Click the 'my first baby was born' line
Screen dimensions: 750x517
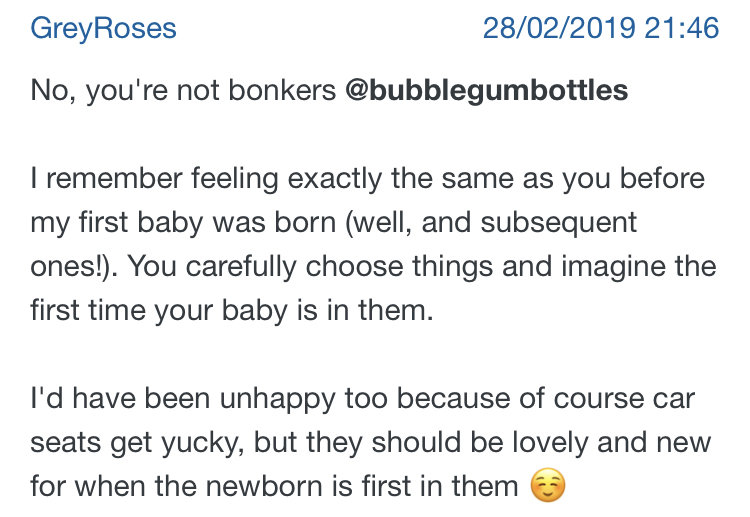333,223
